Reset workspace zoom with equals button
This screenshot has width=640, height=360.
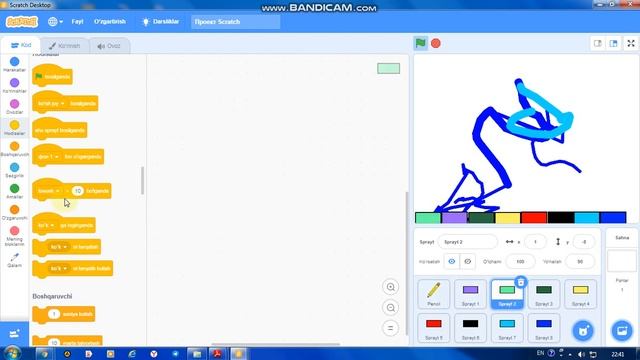[391, 328]
